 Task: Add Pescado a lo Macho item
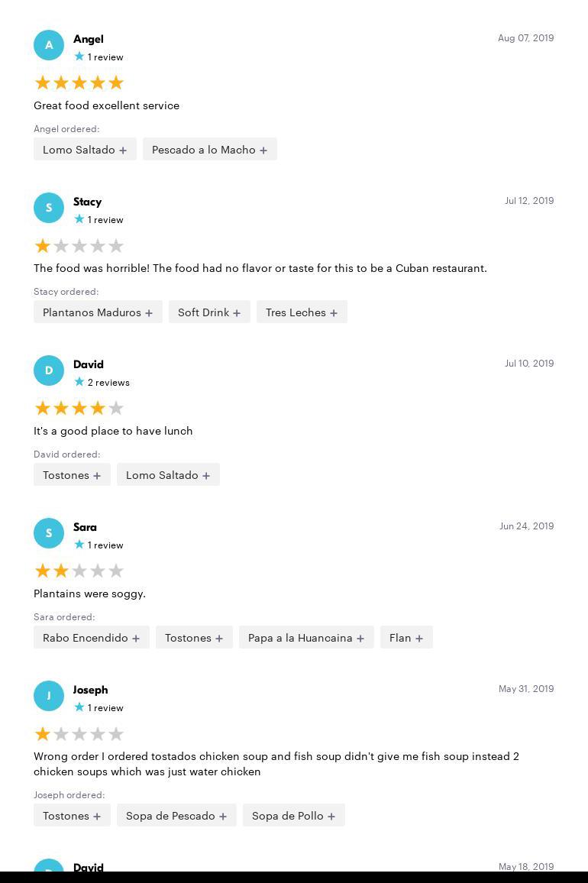point(209,150)
